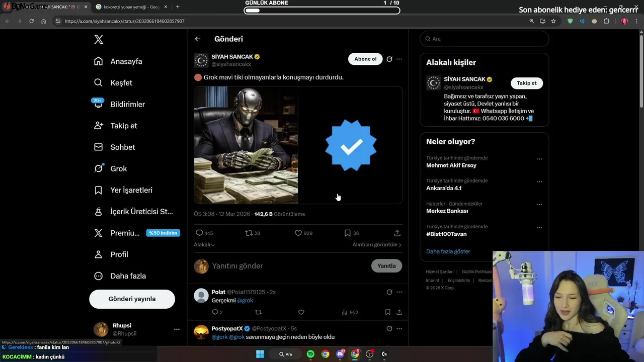Click repost icon with 28
The height and width of the screenshot is (362, 644).
[x=252, y=233]
